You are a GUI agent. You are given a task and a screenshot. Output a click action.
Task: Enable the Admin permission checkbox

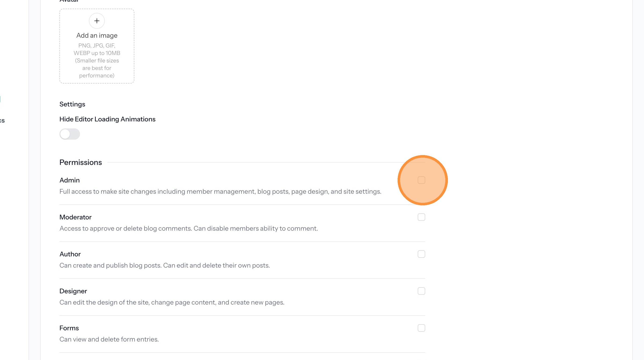[421, 180]
